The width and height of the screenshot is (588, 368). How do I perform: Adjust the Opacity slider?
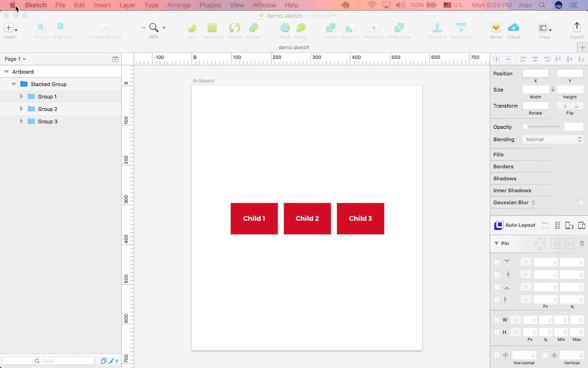coord(542,126)
